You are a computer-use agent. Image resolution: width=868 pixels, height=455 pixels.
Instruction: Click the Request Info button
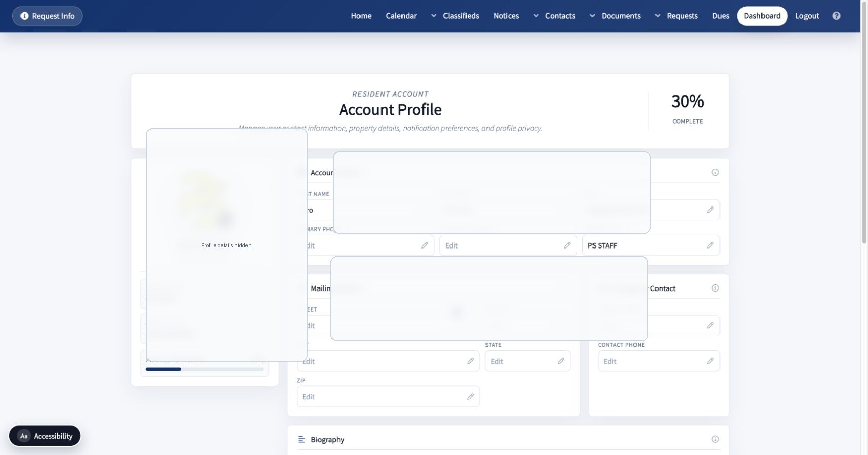(47, 16)
